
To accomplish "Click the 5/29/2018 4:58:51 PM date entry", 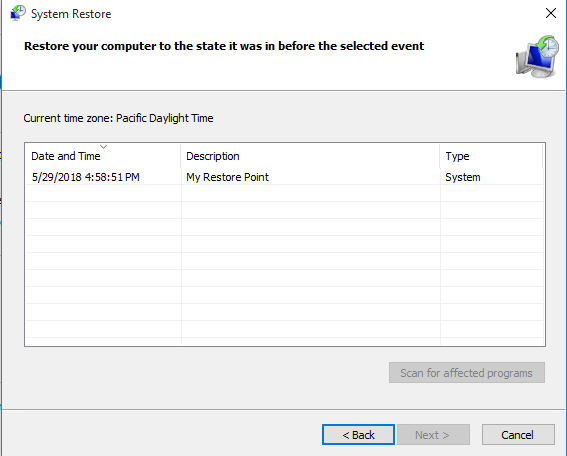I will (x=86, y=177).
